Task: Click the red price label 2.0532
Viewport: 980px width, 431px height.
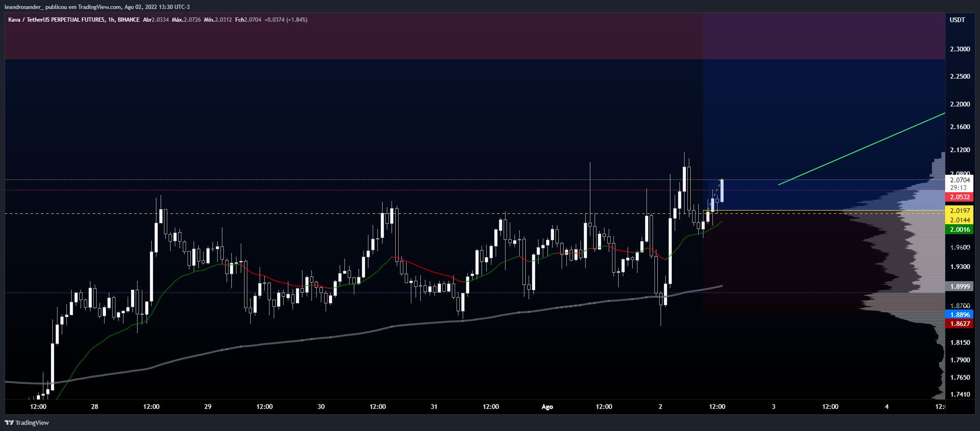Action: 960,197
